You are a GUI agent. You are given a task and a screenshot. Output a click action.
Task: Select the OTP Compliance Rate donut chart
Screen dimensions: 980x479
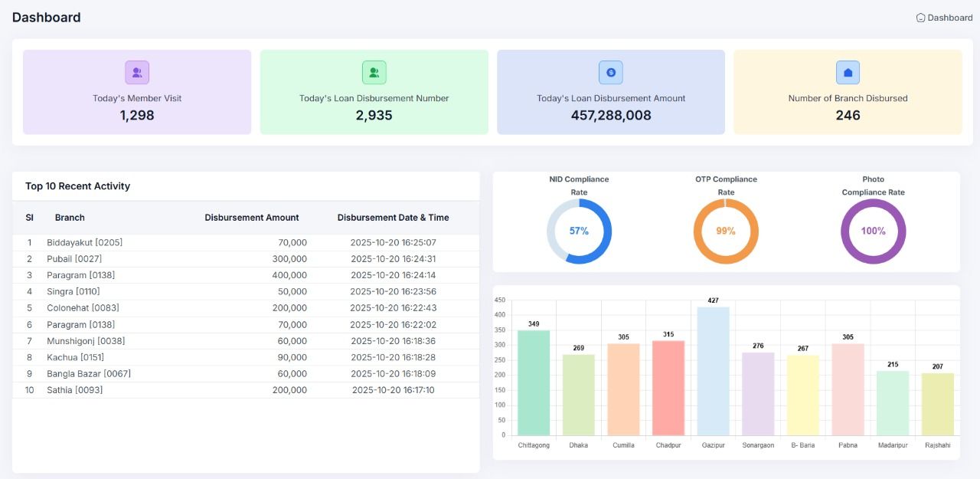point(726,229)
